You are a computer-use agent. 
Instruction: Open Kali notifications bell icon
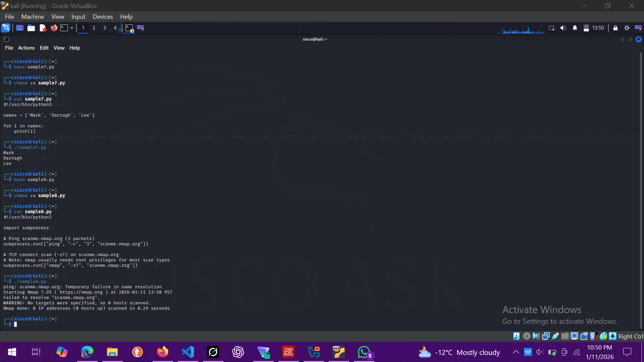pos(575,28)
